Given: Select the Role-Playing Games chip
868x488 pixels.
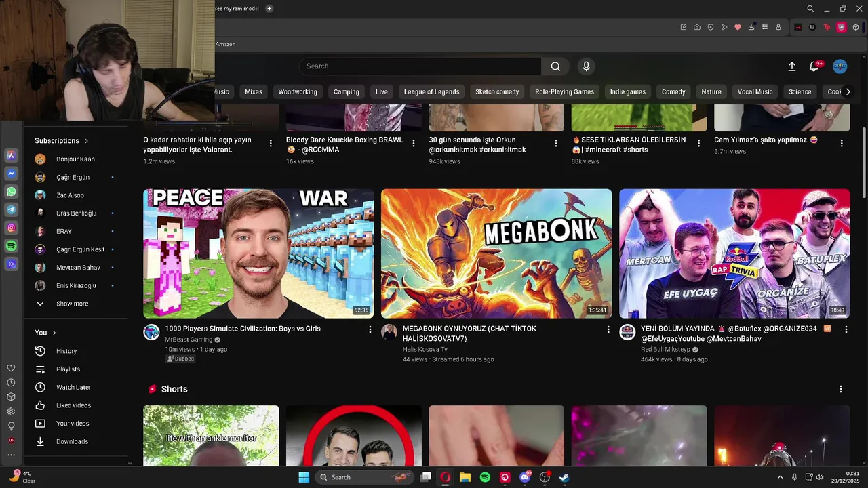Looking at the screenshot, I should pos(564,91).
